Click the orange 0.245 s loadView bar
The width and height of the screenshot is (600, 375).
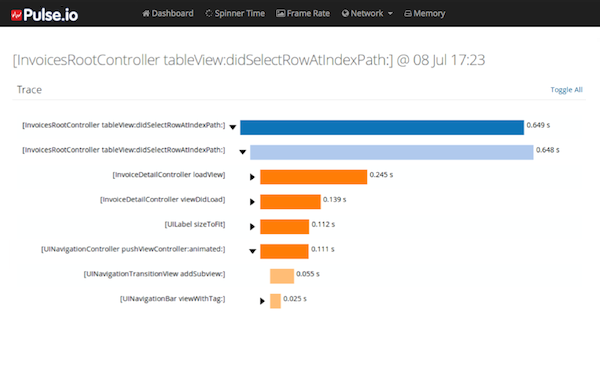coord(313,177)
